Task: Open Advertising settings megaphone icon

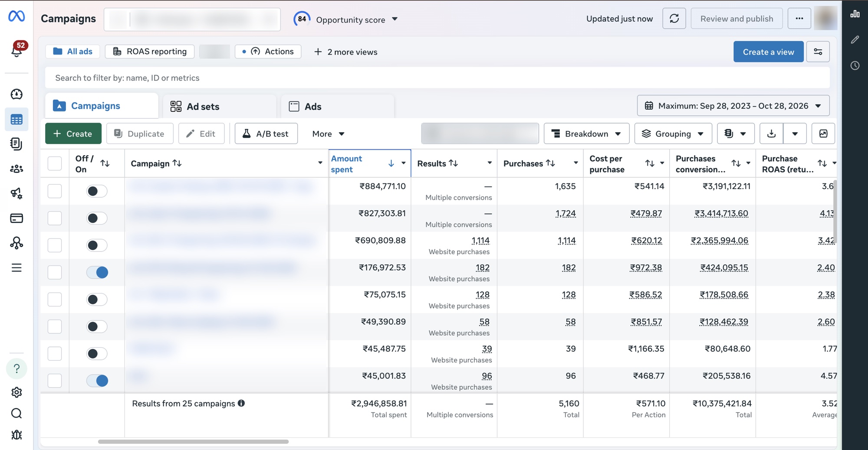Action: point(16,193)
